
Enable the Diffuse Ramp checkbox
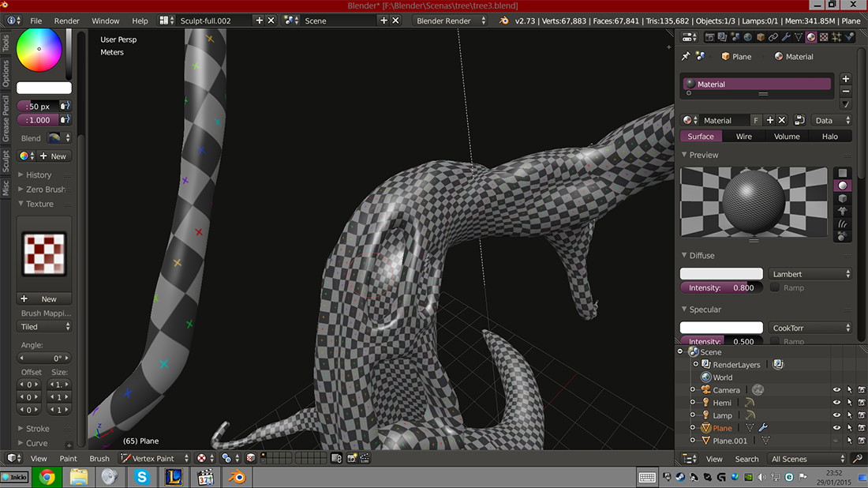[775, 287]
